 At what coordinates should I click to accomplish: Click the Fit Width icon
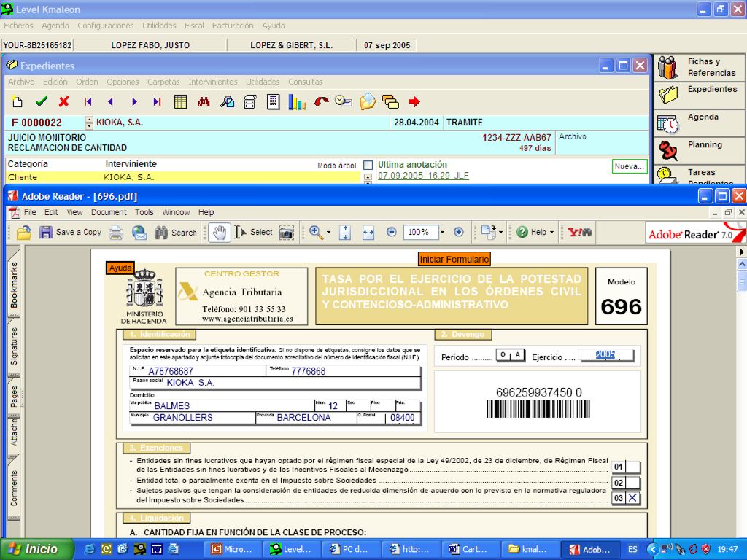pyautogui.click(x=368, y=233)
